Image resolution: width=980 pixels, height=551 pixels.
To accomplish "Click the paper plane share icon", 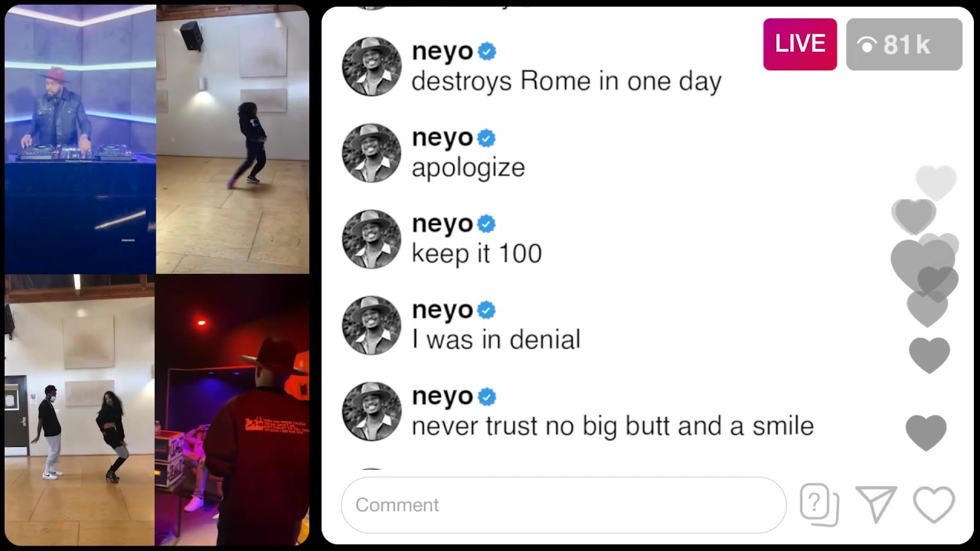I will [877, 505].
